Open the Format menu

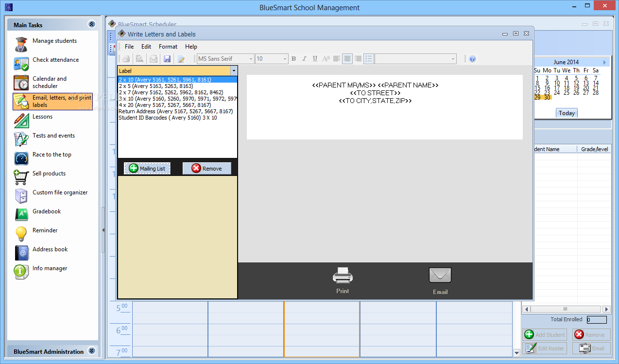pos(168,47)
